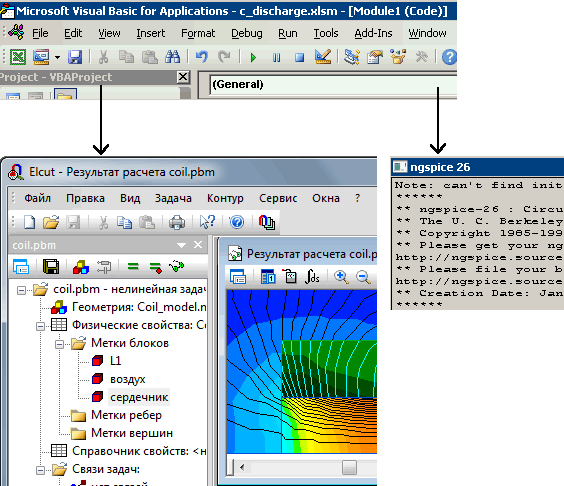564x486 pixels.
Task: Open the Insert UserForm dropdown arrow
Action: [x=58, y=57]
